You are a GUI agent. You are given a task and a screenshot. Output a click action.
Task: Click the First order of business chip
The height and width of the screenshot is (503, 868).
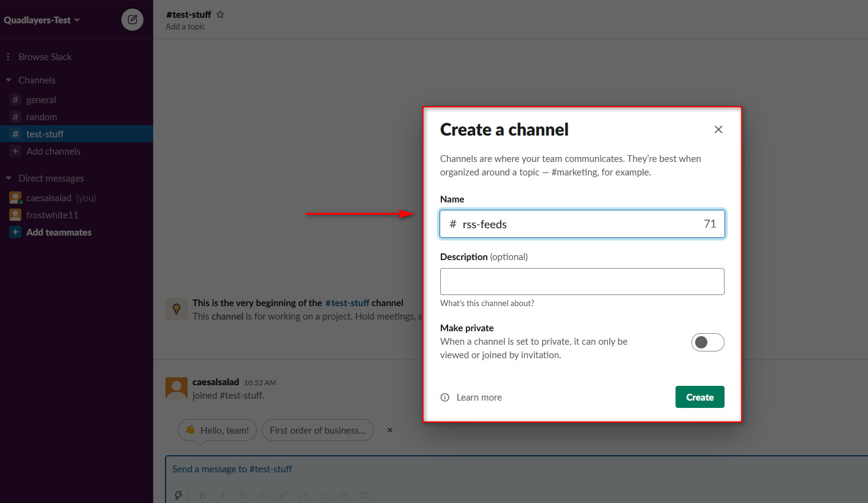[318, 430]
